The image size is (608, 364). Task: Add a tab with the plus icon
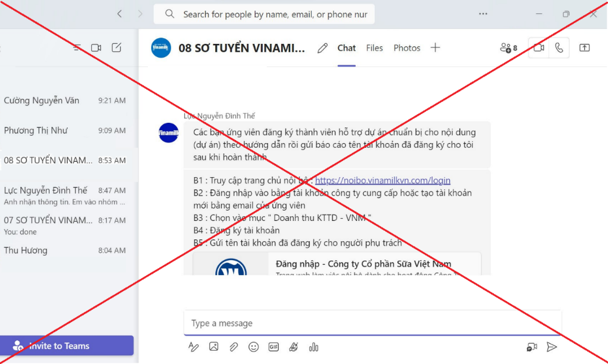[x=435, y=48]
